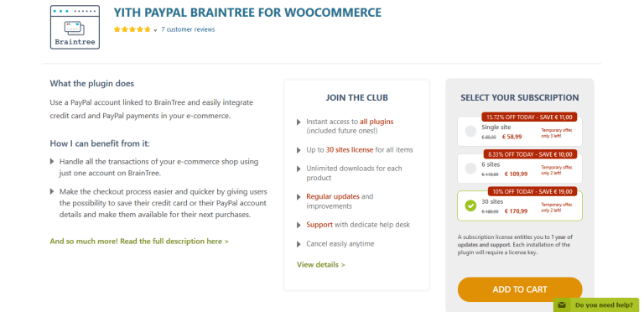Screen dimensions: 644x312
Task: Click the red all plugins link
Action: click(377, 122)
